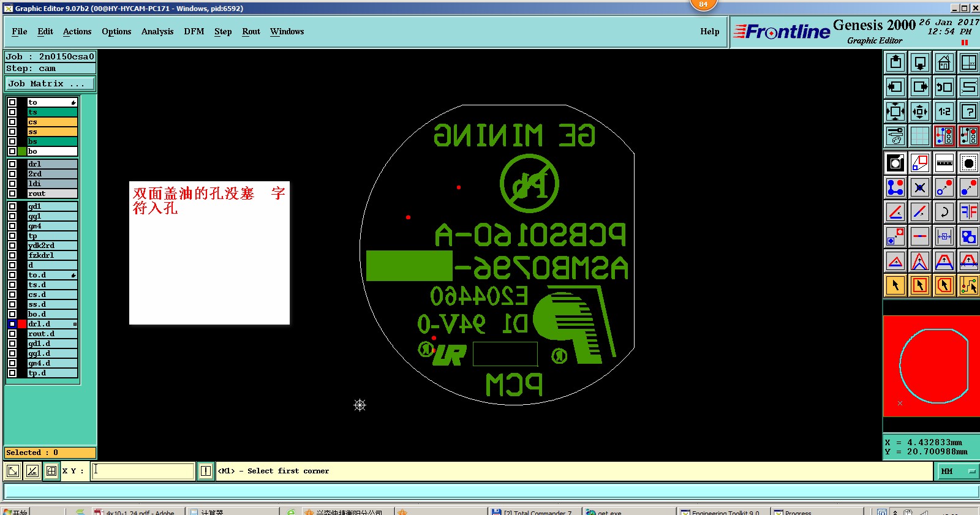The width and height of the screenshot is (980, 515).
Task: Click the diagonal arrow coordinate mode icon
Action: (x=12, y=471)
